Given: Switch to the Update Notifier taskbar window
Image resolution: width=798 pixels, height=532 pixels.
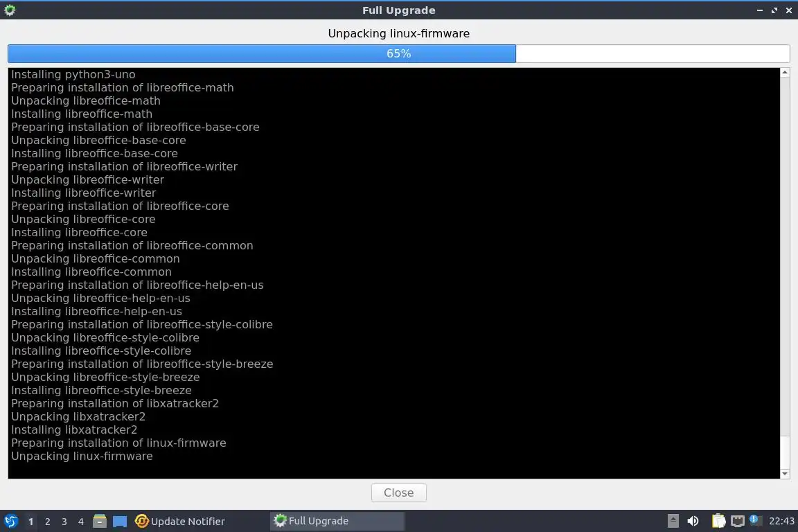Looking at the screenshot, I should click(179, 521).
